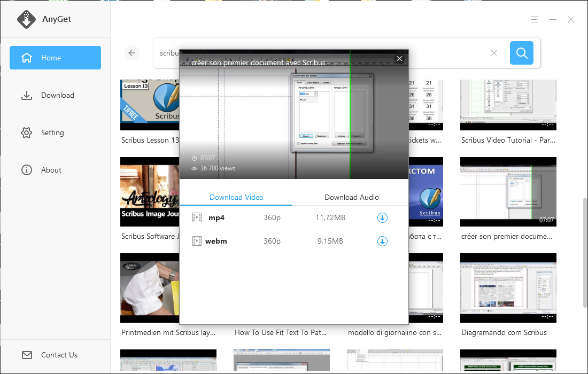588x374 pixels.
Task: Open the Home sidebar section
Action: point(55,58)
